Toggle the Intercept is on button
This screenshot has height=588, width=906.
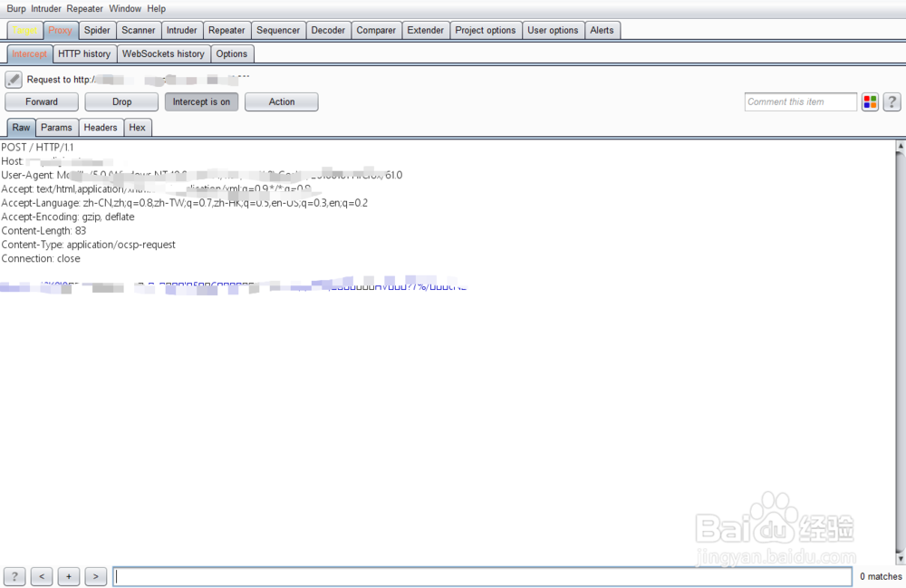tap(202, 101)
